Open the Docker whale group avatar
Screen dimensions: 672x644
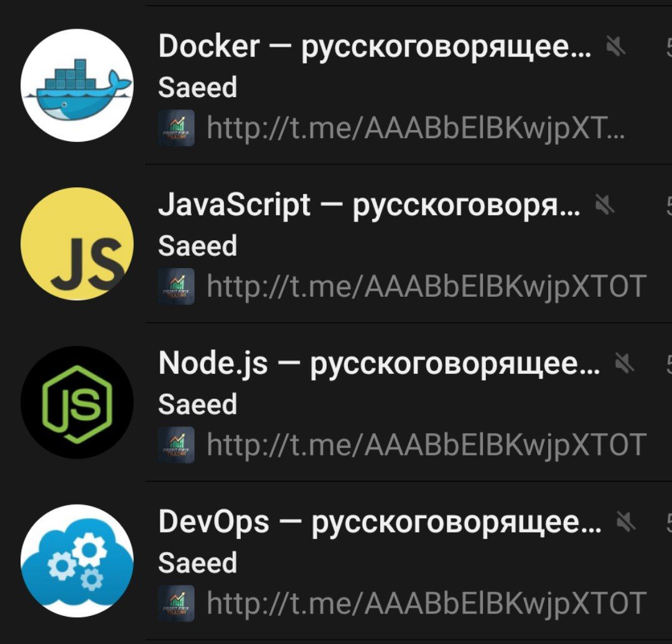click(77, 85)
